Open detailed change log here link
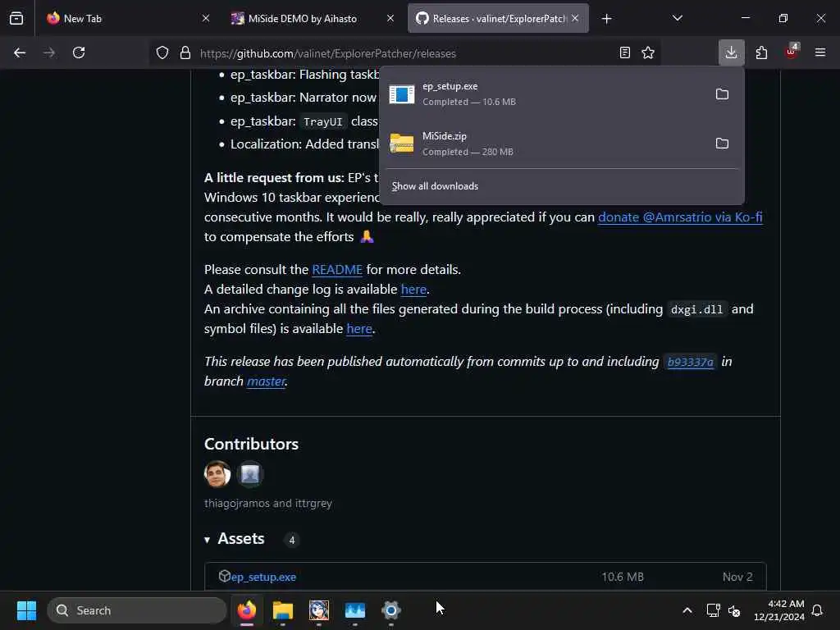The image size is (840, 630). [413, 290]
